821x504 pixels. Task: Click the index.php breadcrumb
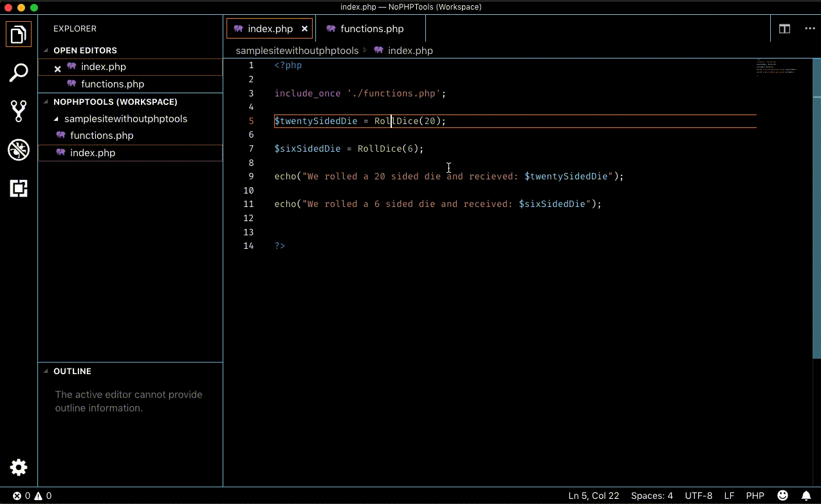pos(403,50)
